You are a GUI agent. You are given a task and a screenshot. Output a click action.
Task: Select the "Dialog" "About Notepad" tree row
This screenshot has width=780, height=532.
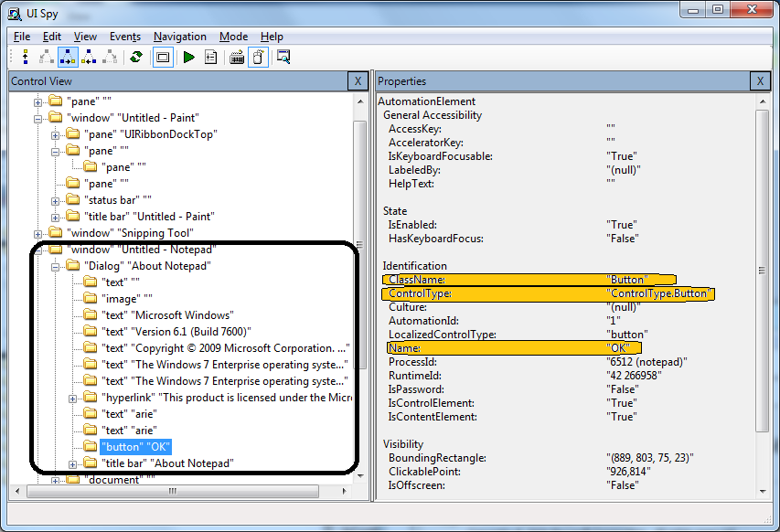coord(148,265)
